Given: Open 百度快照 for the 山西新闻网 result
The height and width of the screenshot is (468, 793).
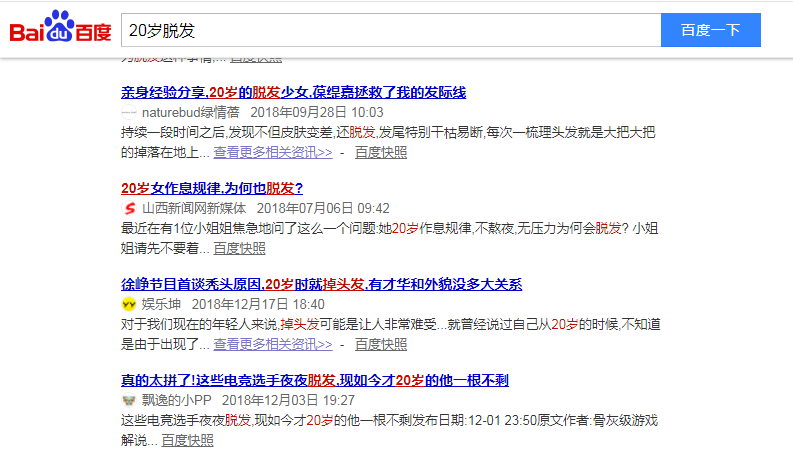Looking at the screenshot, I should coord(240,248).
